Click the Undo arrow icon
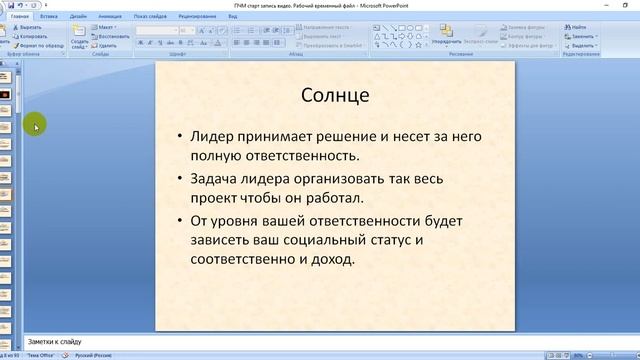The height and width of the screenshot is (360, 640). [20, 6]
